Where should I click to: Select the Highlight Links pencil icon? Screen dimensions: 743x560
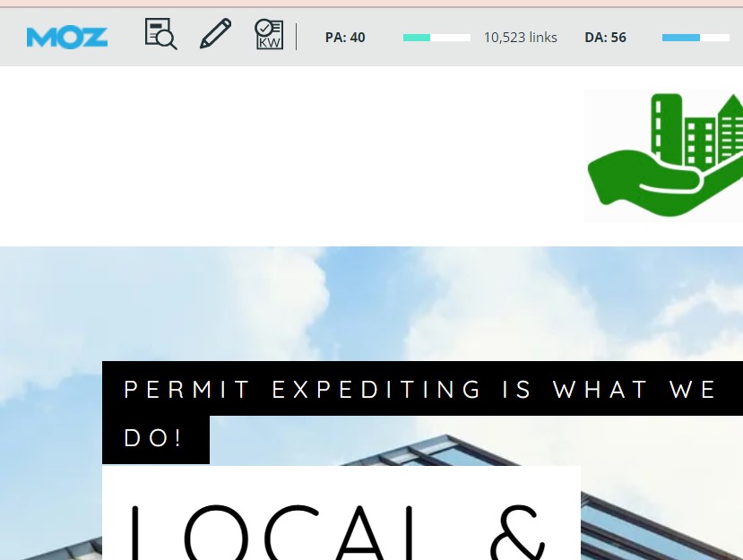(x=215, y=35)
